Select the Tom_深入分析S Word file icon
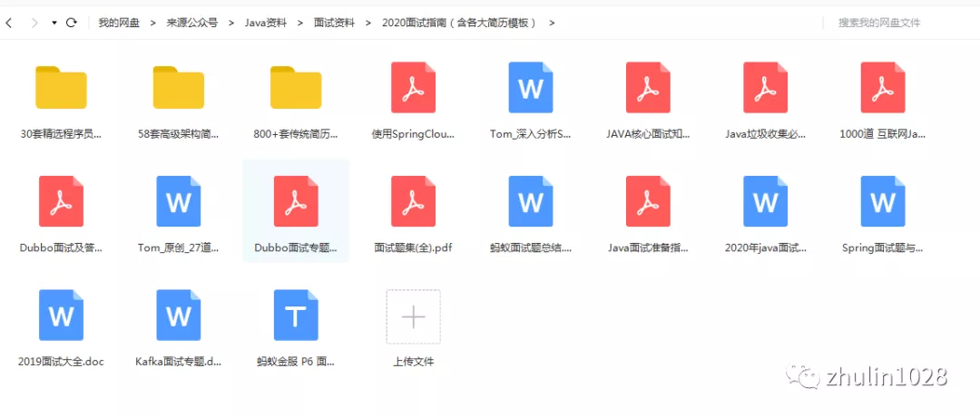 click(531, 87)
